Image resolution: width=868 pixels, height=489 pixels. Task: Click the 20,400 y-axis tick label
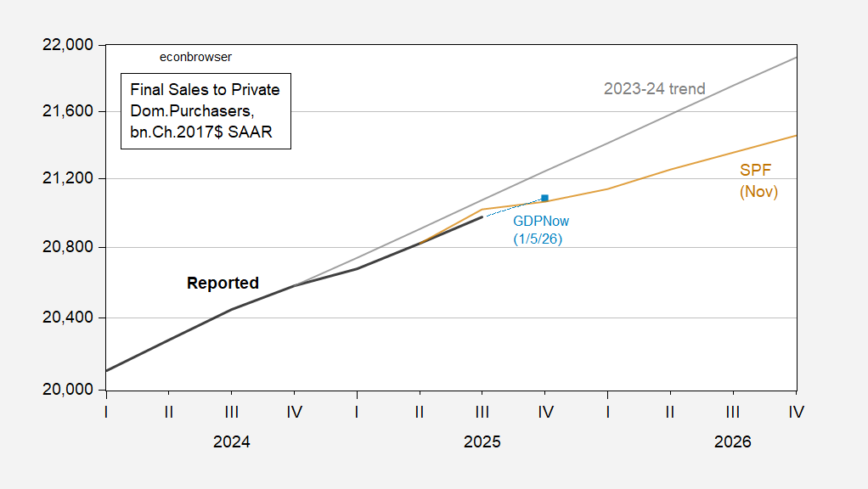[x=67, y=318]
